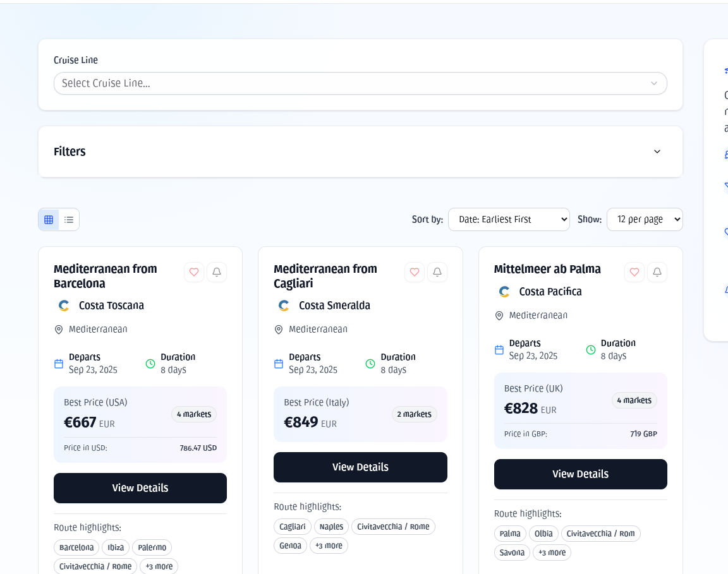Favorite the Mediterranean from Barcelona cruise
728x574 pixels.
point(194,272)
